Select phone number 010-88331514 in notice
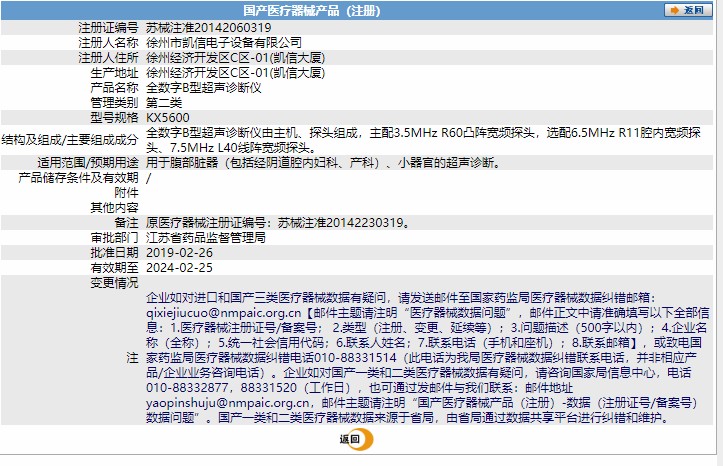 coord(355,358)
